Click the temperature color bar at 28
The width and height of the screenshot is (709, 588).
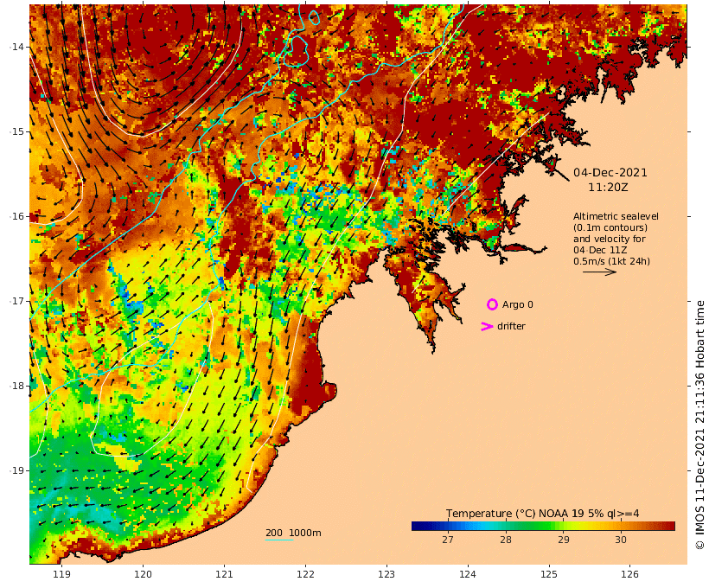506,526
